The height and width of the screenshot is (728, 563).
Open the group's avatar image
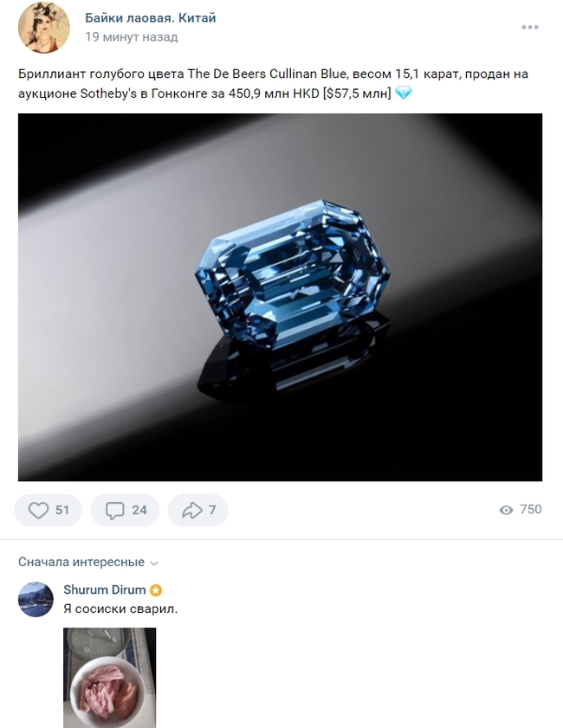tap(42, 28)
